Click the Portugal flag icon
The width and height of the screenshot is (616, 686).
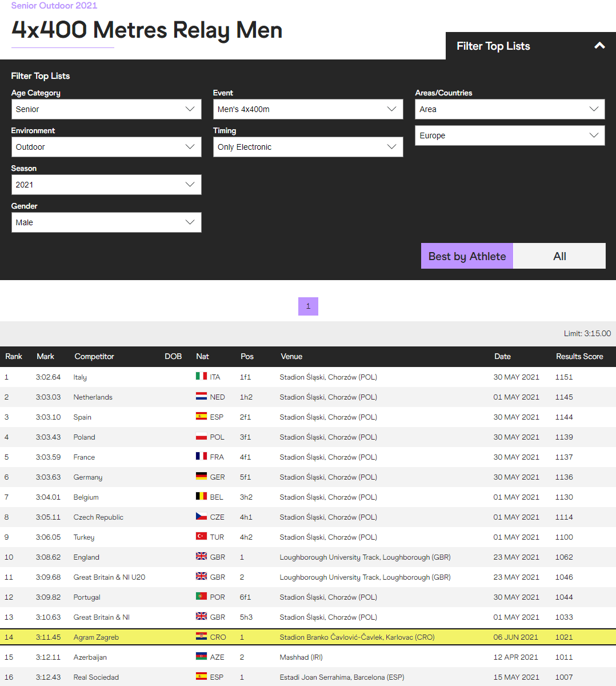coord(201,596)
